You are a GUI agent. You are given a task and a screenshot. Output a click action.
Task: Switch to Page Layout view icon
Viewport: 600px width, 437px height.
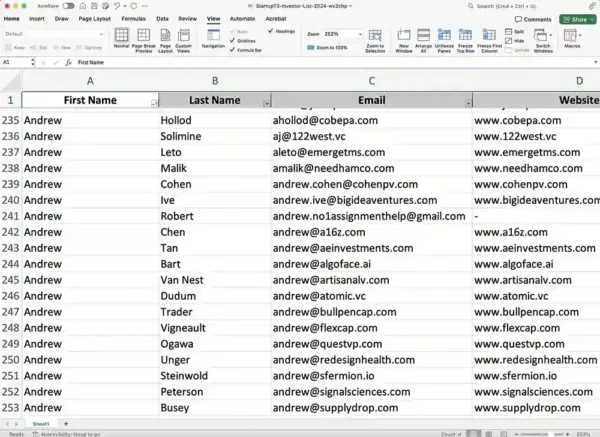tap(165, 35)
